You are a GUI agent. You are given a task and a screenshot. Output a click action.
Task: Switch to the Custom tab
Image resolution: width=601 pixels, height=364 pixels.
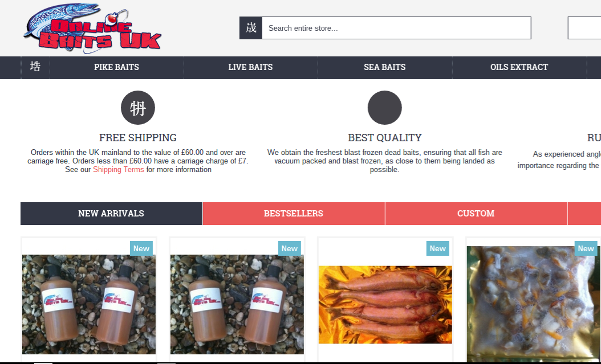click(476, 214)
